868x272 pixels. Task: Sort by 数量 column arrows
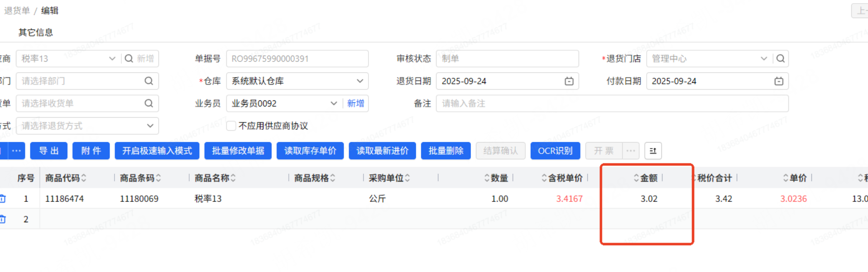[487, 178]
